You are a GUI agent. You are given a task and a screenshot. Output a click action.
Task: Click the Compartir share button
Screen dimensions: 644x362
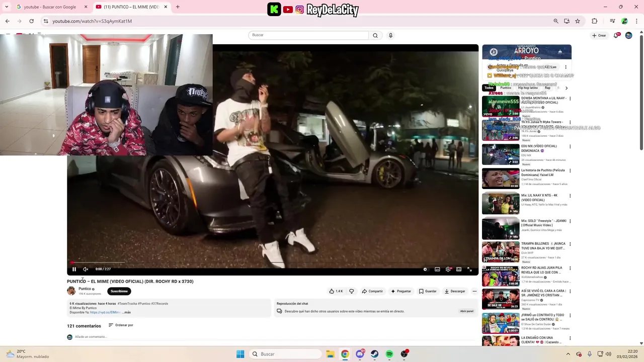pyautogui.click(x=372, y=291)
